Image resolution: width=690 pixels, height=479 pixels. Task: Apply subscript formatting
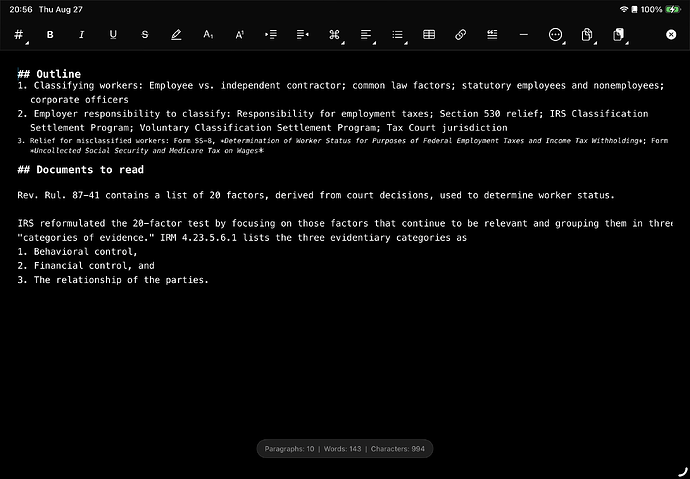(x=208, y=35)
